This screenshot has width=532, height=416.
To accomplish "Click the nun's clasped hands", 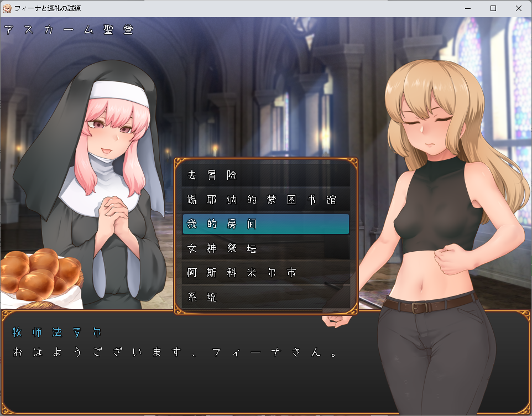I will coord(115,216).
